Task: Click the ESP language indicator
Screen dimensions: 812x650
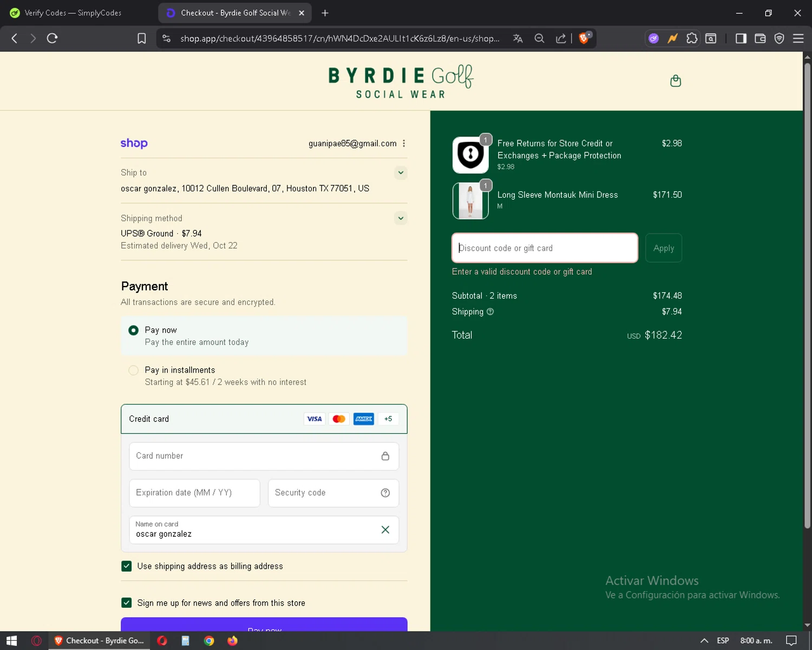Action: point(723,641)
